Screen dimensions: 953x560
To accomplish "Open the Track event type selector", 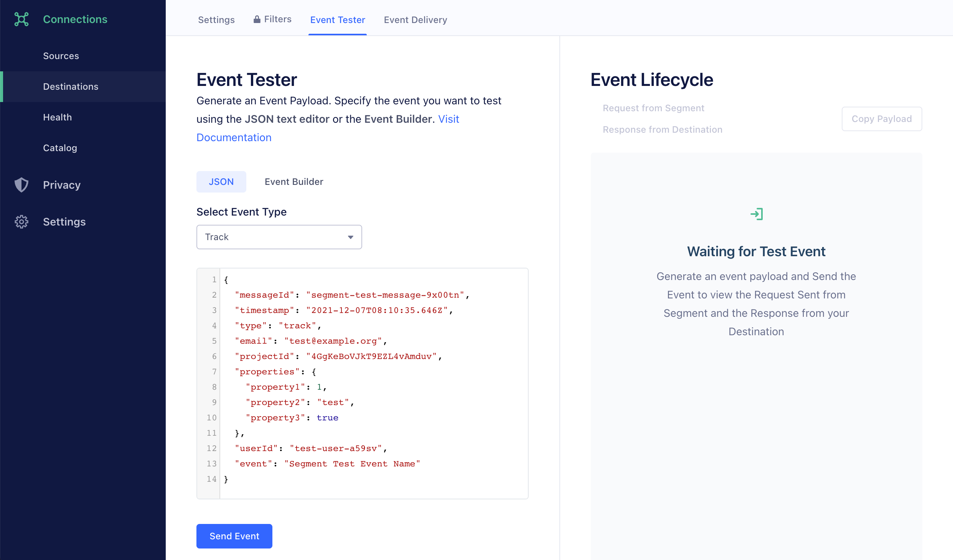I will [x=279, y=237].
